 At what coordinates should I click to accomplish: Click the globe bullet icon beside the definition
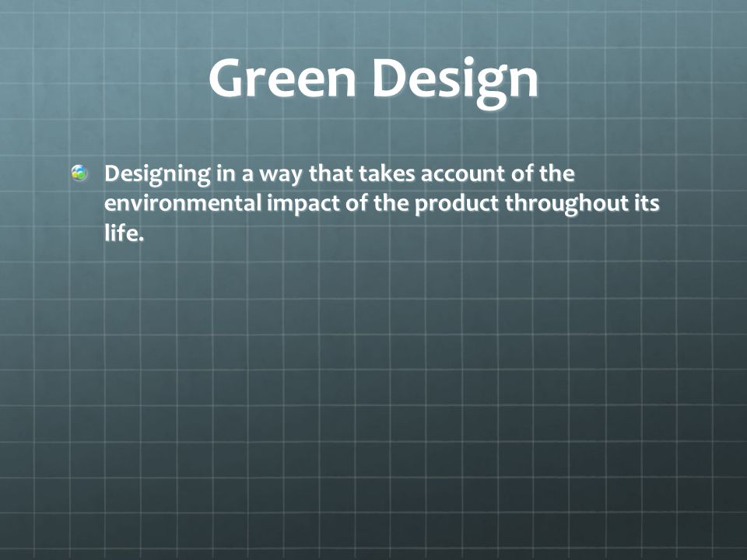(x=79, y=173)
